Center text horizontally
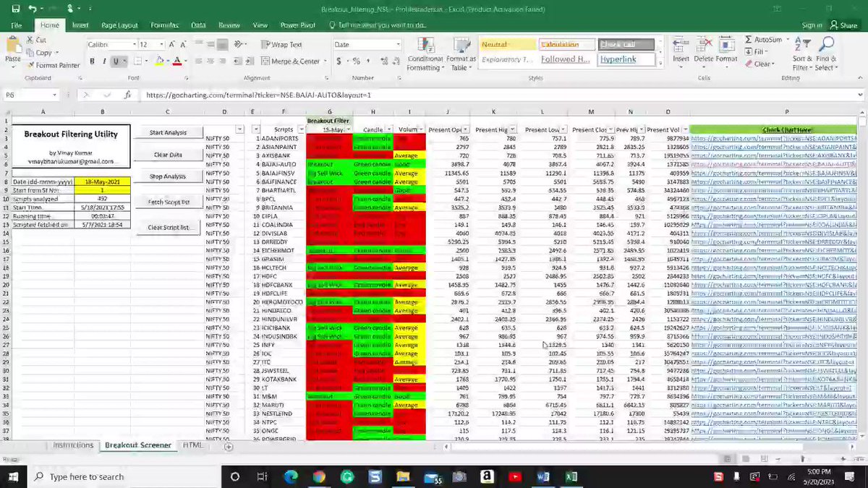 (212, 61)
